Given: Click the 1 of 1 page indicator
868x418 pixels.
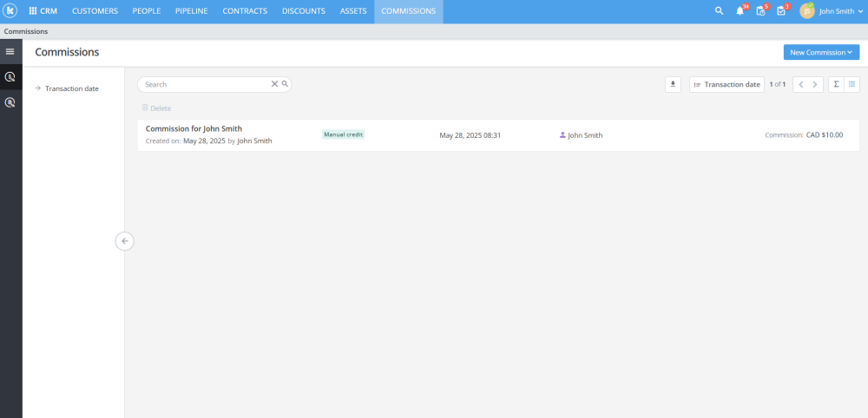Looking at the screenshot, I should coord(777,85).
